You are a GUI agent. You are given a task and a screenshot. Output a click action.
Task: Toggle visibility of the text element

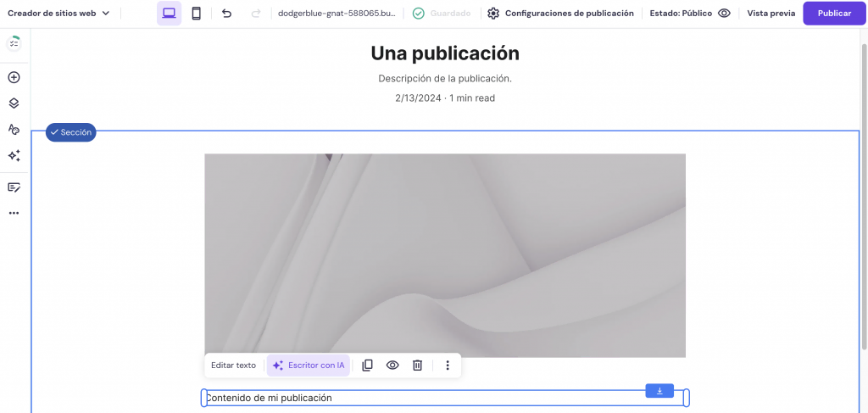(x=392, y=366)
